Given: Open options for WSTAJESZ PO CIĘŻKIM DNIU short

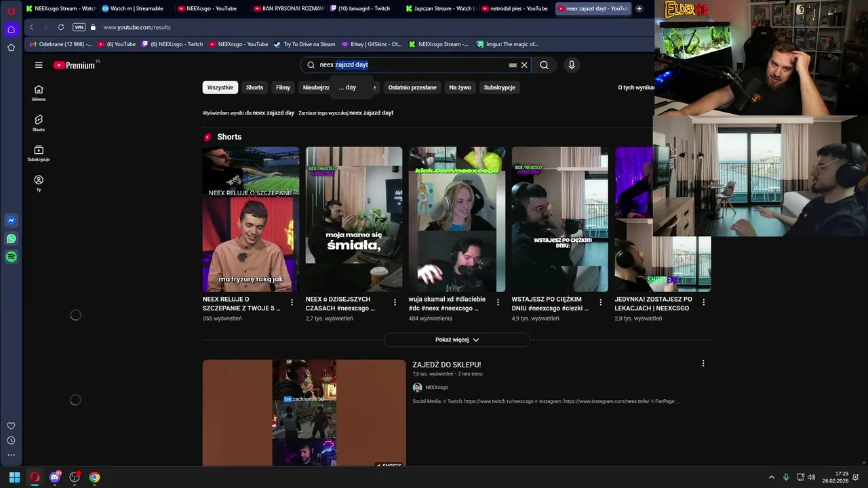Looking at the screenshot, I should [x=600, y=302].
